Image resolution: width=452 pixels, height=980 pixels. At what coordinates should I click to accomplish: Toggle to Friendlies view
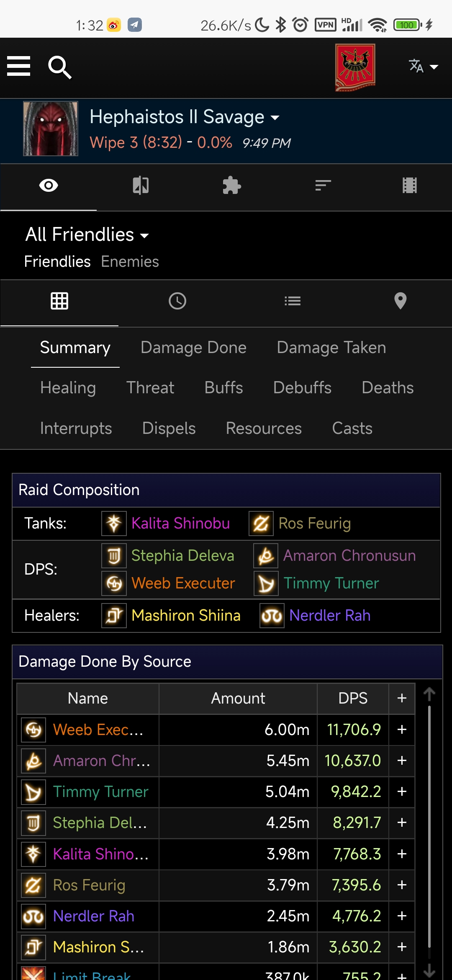[x=57, y=262]
